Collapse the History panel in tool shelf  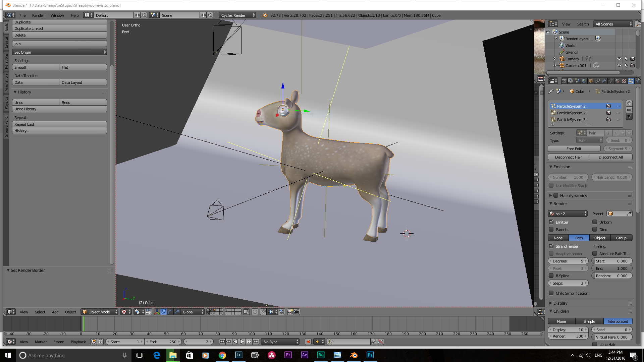15,92
